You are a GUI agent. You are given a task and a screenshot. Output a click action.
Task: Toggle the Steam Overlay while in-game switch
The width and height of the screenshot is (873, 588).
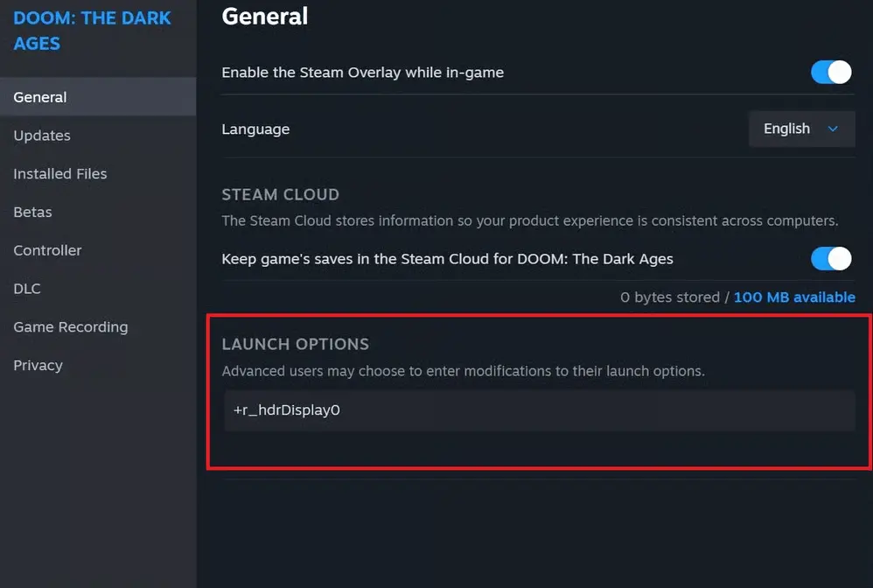(x=831, y=73)
